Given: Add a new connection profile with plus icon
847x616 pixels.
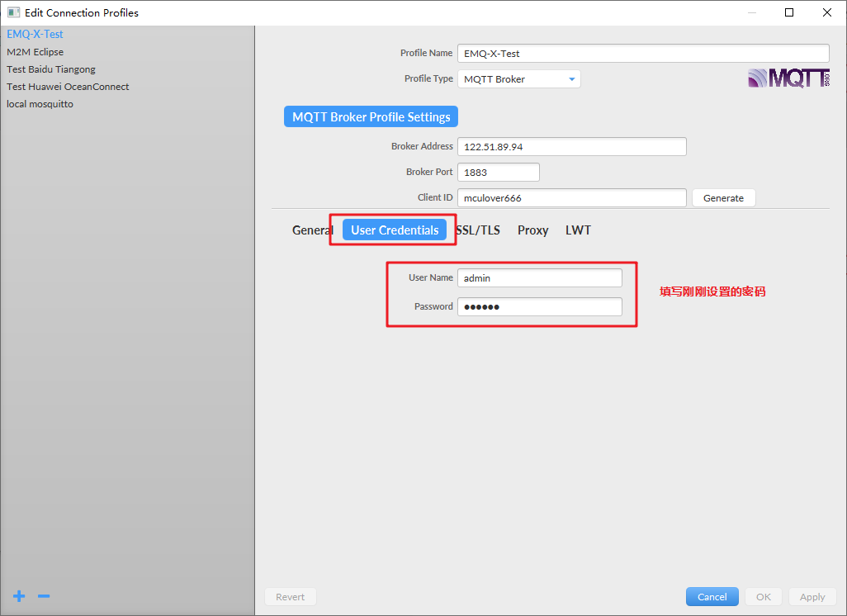Looking at the screenshot, I should (19, 596).
